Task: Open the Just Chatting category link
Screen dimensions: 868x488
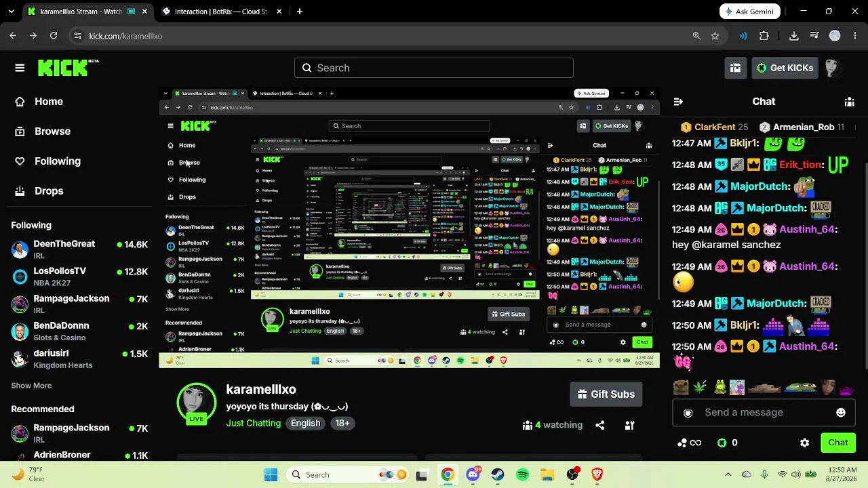Action: pyautogui.click(x=254, y=423)
